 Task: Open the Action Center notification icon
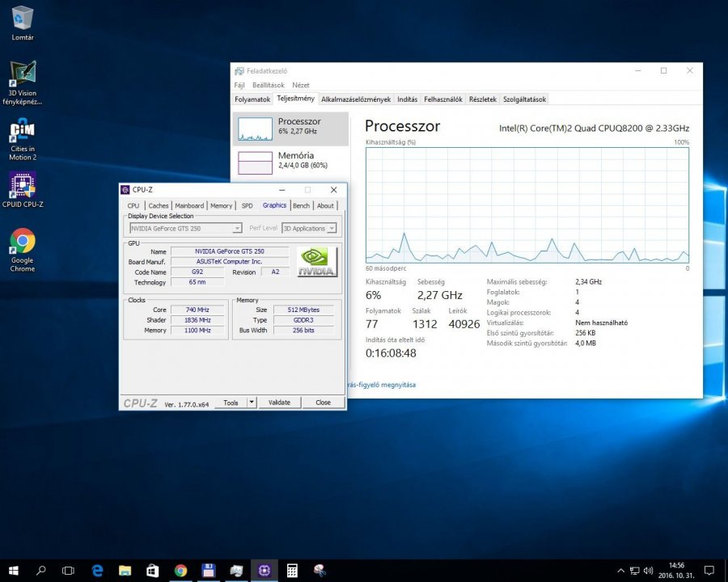point(709,571)
